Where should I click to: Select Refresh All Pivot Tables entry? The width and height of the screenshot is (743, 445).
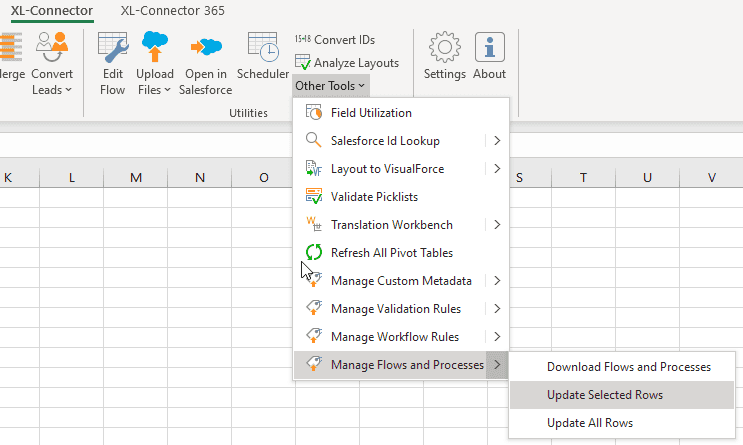pyautogui.click(x=401, y=252)
